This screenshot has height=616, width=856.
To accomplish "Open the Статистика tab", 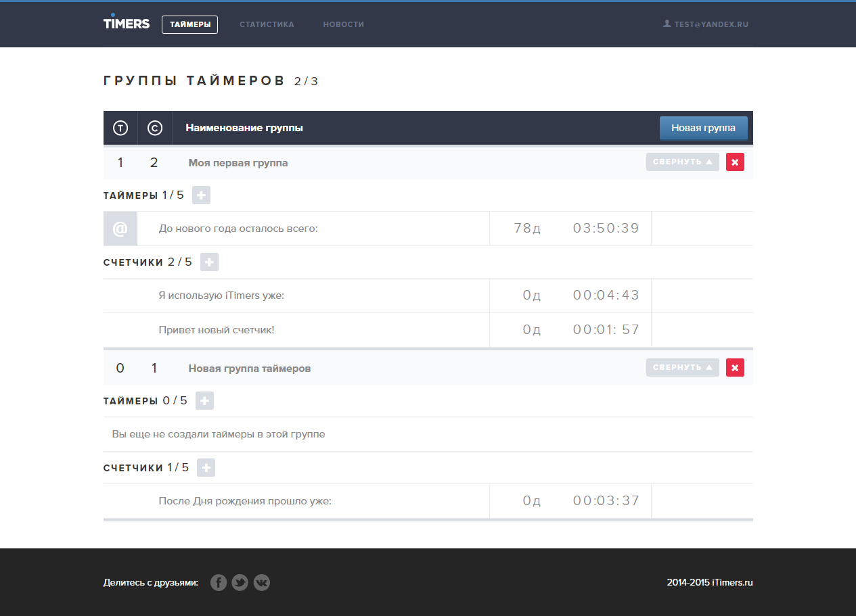I will pyautogui.click(x=267, y=24).
